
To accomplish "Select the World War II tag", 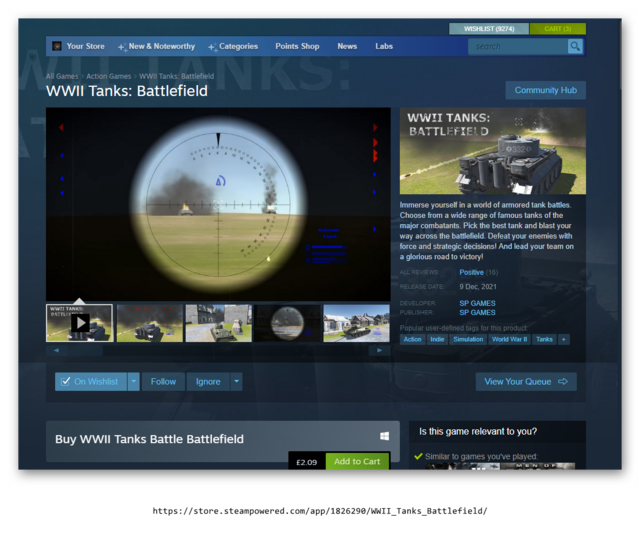I will 509,339.
